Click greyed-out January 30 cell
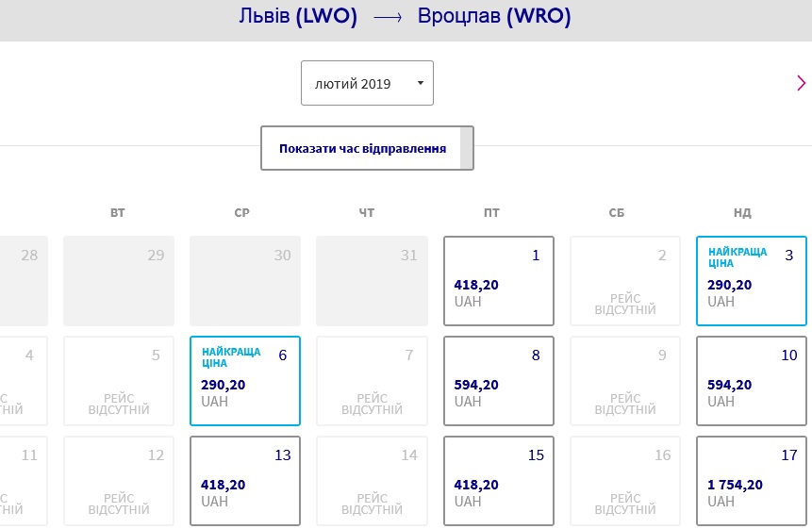The height and width of the screenshot is (529, 812). (x=245, y=281)
